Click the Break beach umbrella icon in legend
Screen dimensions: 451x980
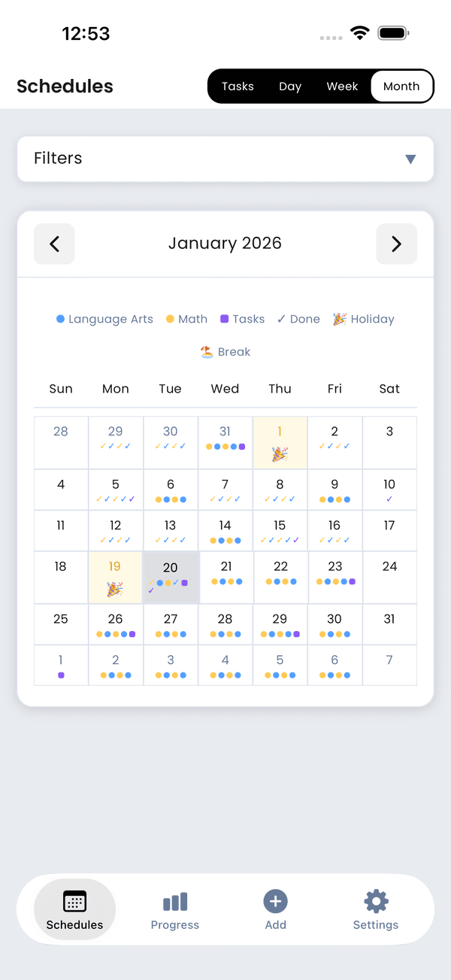205,351
